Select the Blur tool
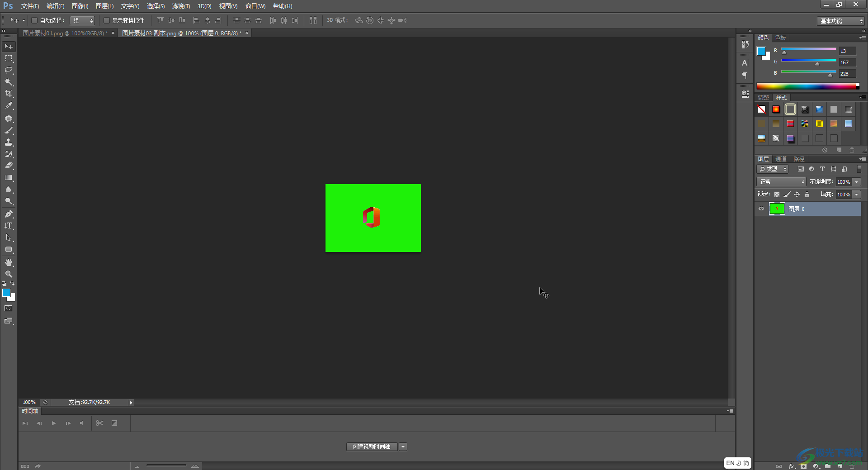The height and width of the screenshot is (470, 868). (x=9, y=190)
